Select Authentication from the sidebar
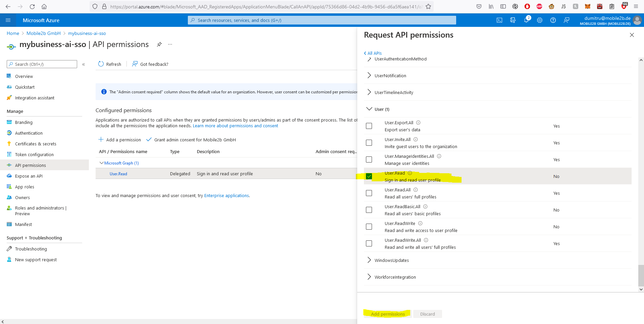The width and height of the screenshot is (644, 324). click(x=28, y=133)
